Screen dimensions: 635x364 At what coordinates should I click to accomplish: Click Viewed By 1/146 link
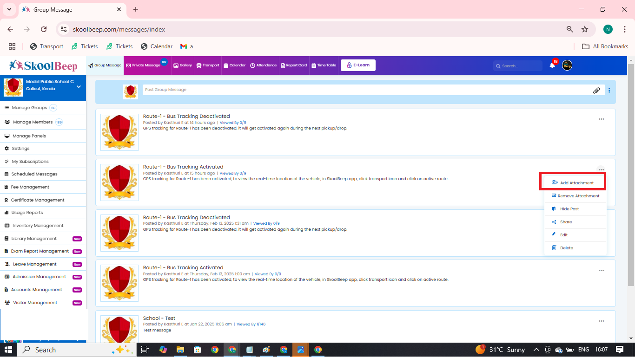click(251, 325)
